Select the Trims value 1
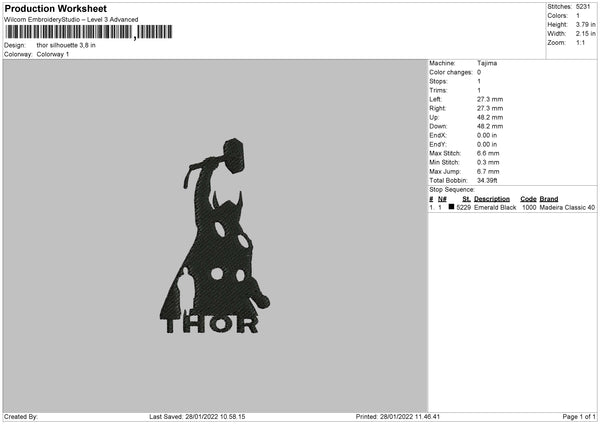Viewport: 600px width, 424px height. (x=479, y=90)
